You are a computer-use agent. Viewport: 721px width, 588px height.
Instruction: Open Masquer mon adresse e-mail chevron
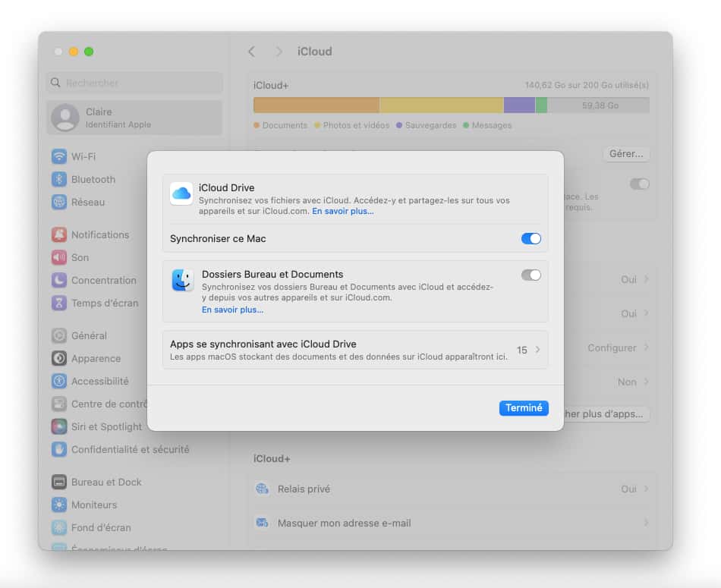646,523
